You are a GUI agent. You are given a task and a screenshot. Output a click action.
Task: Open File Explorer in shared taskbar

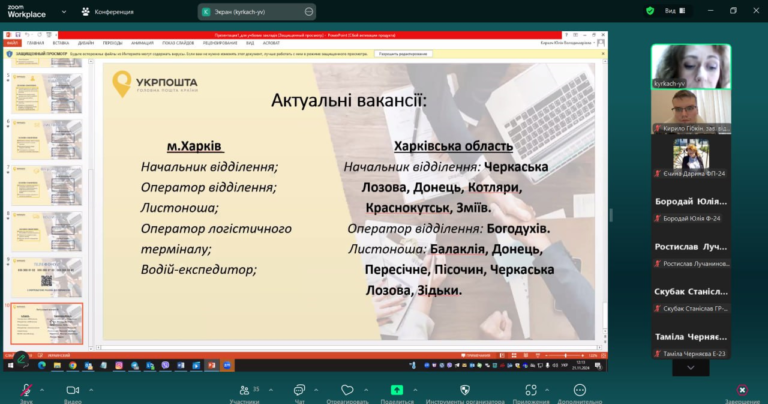[x=57, y=365]
